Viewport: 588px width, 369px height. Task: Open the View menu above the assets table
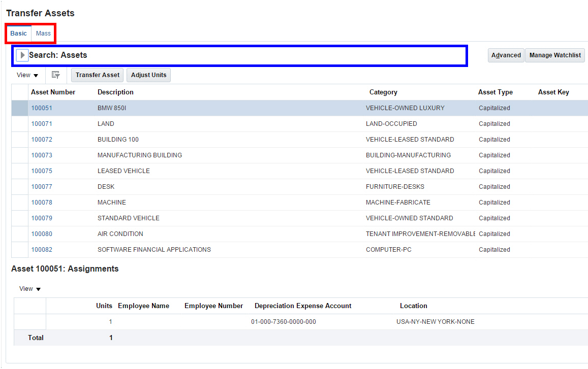pos(27,75)
